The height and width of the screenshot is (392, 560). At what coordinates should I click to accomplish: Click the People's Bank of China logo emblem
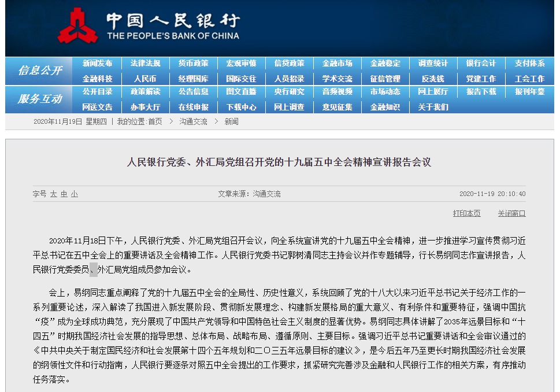click(78, 25)
